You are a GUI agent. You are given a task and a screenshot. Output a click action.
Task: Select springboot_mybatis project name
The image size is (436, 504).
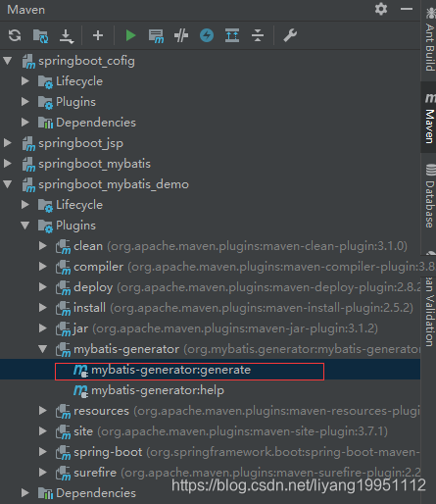pyautogui.click(x=94, y=164)
